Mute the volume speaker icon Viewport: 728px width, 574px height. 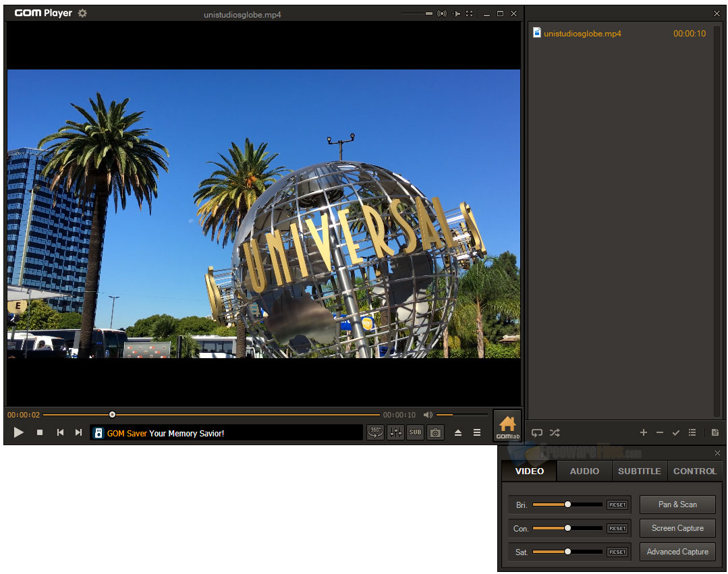tap(428, 415)
